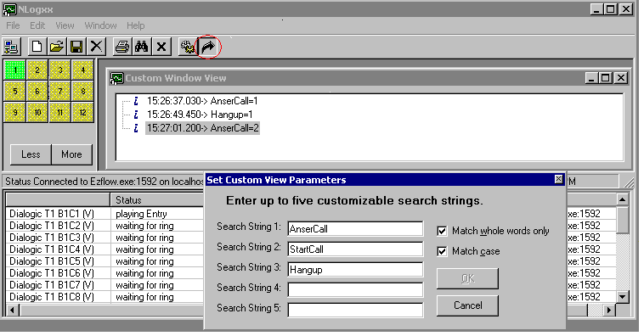Open the Edit menu
The width and height of the screenshot is (644, 336).
[x=37, y=25]
